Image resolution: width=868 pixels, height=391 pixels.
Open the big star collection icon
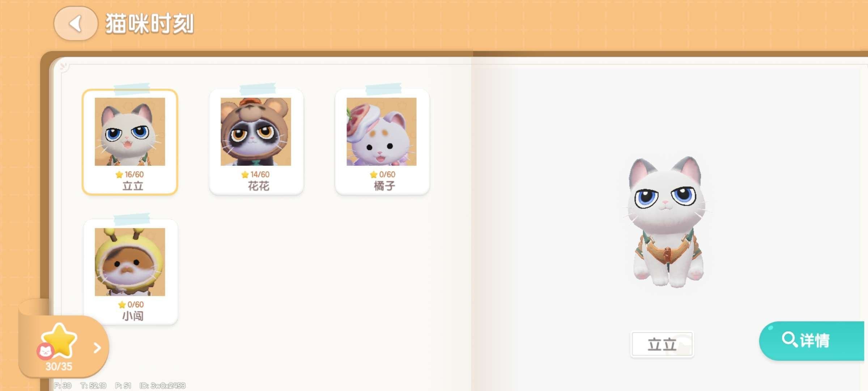[60, 340]
